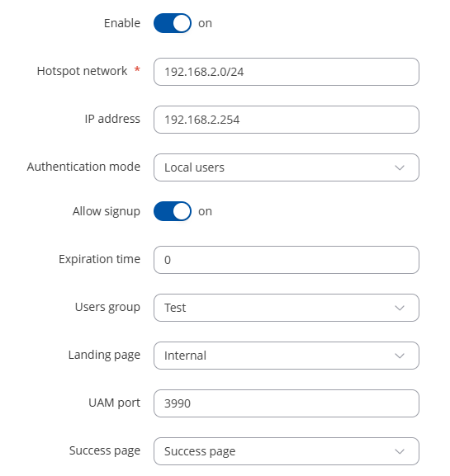The height and width of the screenshot is (476, 450).
Task: Turn off the Allow signup switch
Action: click(173, 211)
